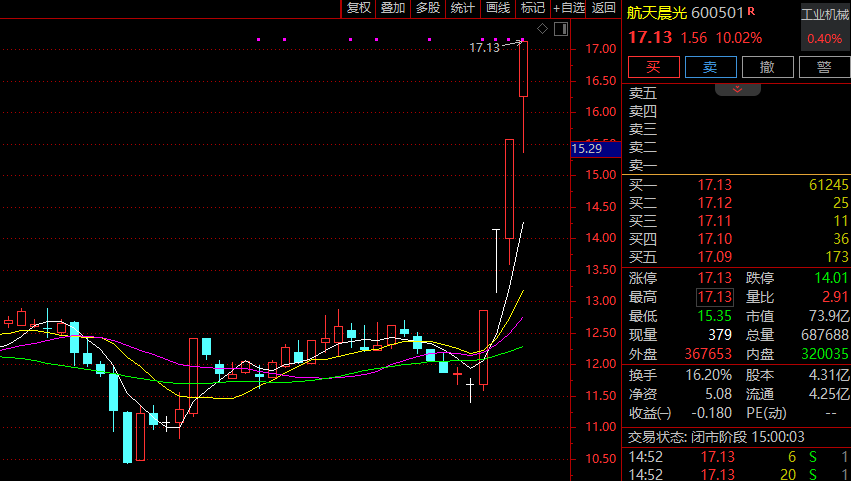Open the 多股 multi-stock view
This screenshot has width=851, height=481.
pyautogui.click(x=428, y=8)
